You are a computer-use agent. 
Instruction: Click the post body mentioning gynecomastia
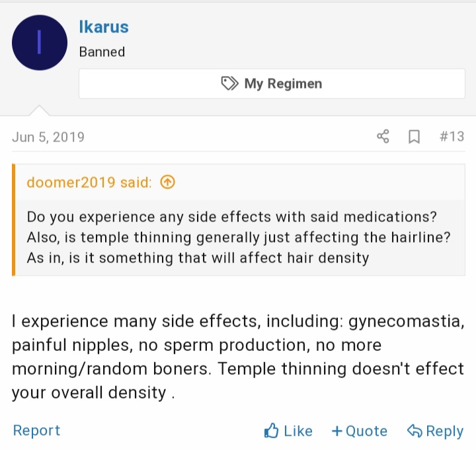click(x=238, y=356)
